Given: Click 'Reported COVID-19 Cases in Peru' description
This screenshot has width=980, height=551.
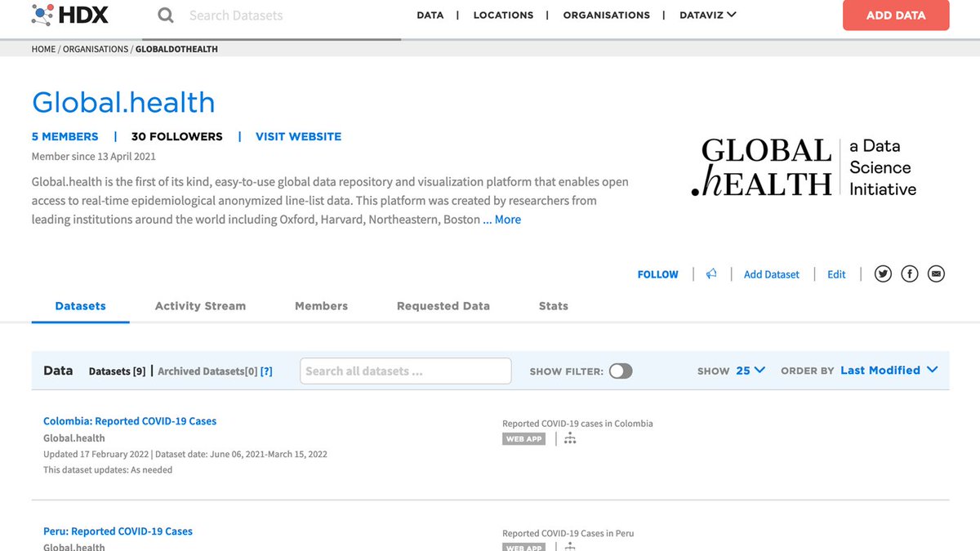Looking at the screenshot, I should (568, 534).
